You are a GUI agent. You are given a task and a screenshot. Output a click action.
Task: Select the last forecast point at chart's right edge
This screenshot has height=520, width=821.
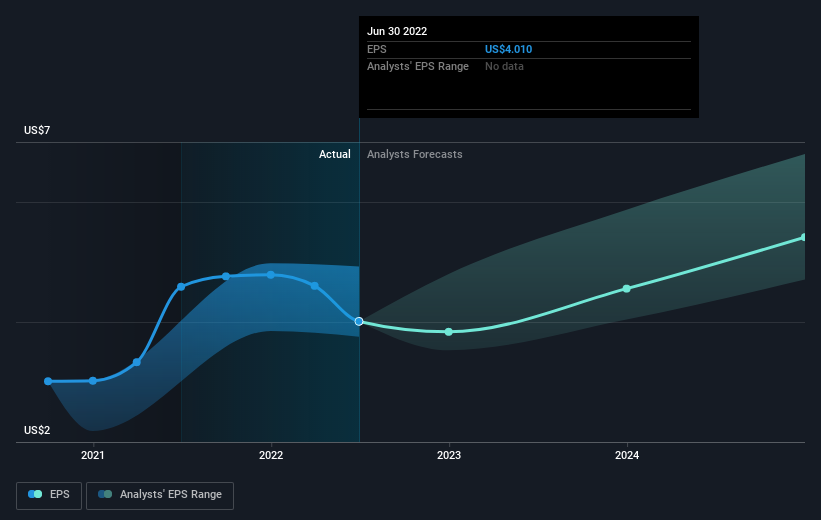(x=804, y=237)
